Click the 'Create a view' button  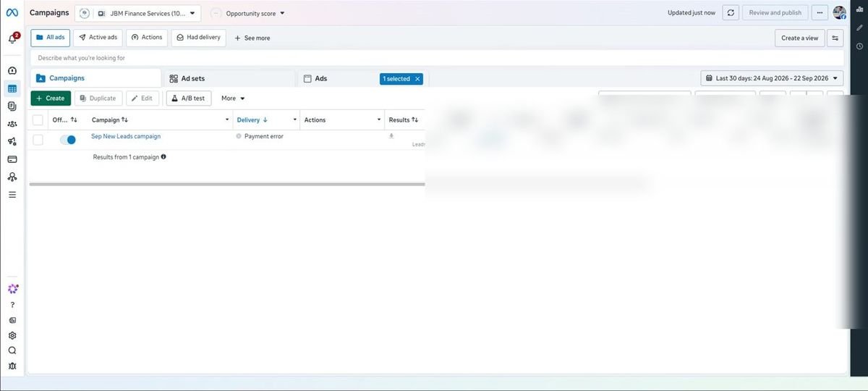click(x=800, y=38)
